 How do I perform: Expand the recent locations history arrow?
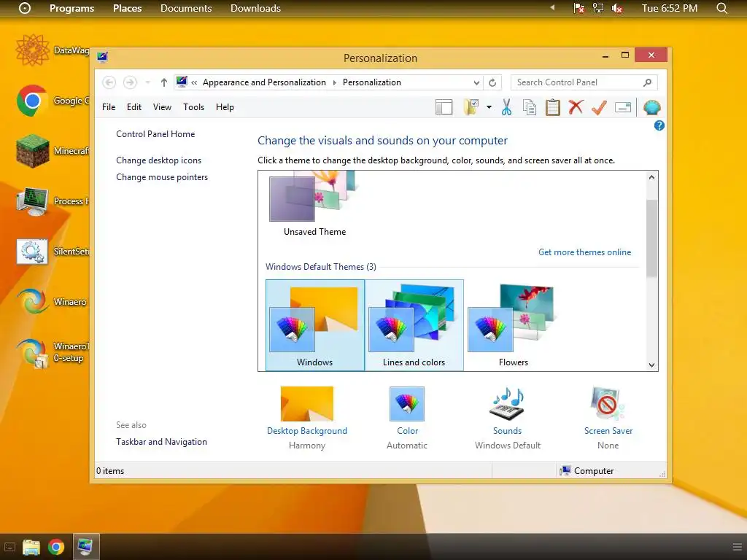tap(147, 82)
